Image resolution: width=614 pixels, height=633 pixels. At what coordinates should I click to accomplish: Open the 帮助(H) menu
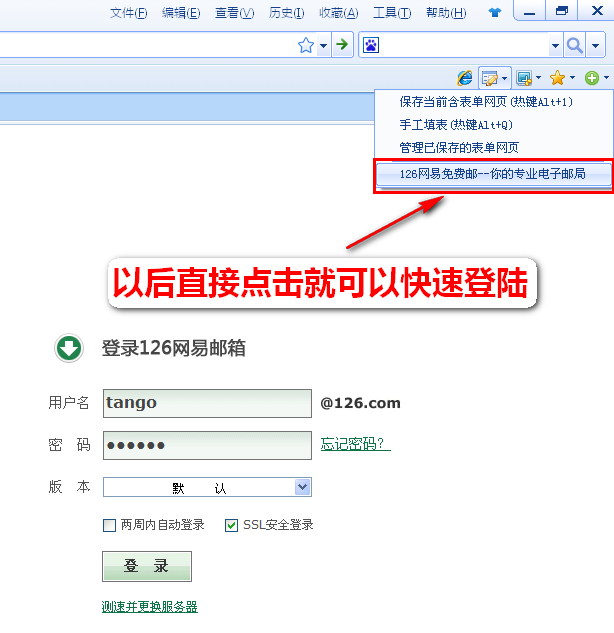coord(446,13)
